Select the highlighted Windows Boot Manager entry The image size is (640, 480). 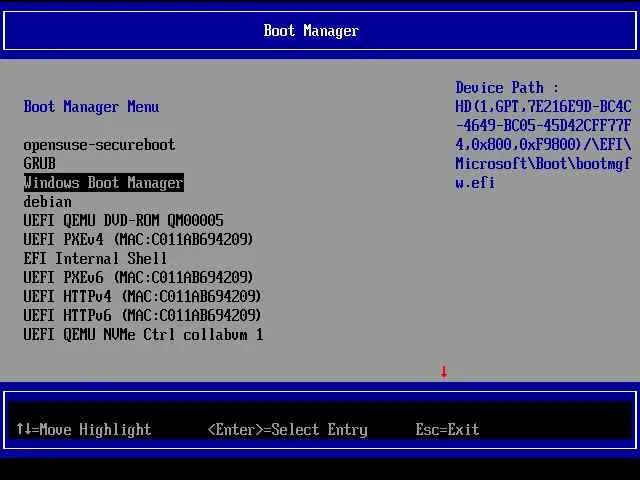click(x=104, y=183)
